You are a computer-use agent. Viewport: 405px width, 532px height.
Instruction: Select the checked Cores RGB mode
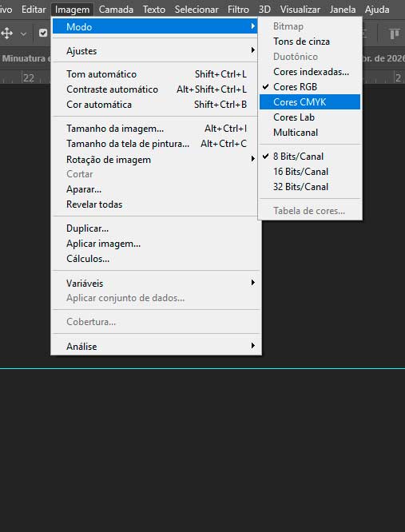coord(310,87)
